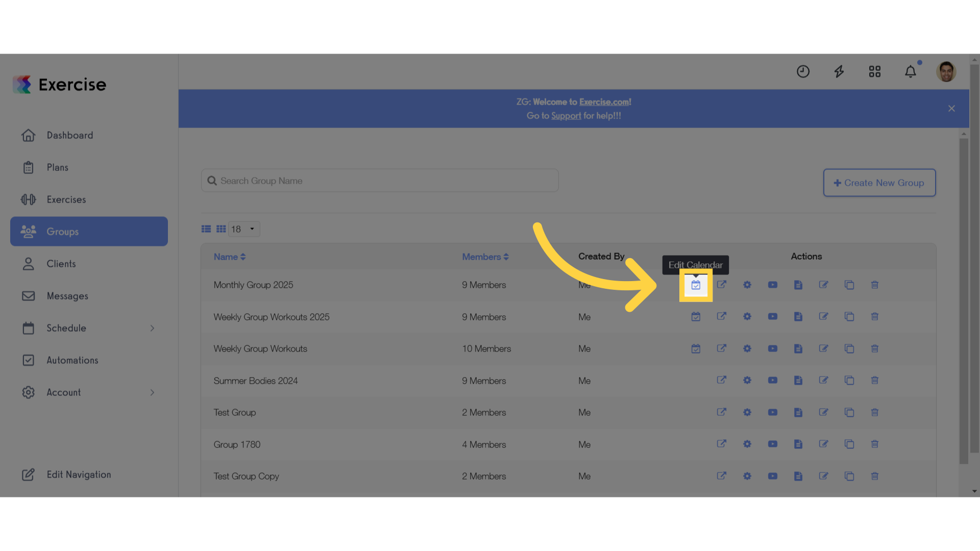Click the edit pencil icon for Weekly Group Workouts 2025
The image size is (980, 551).
[823, 316]
